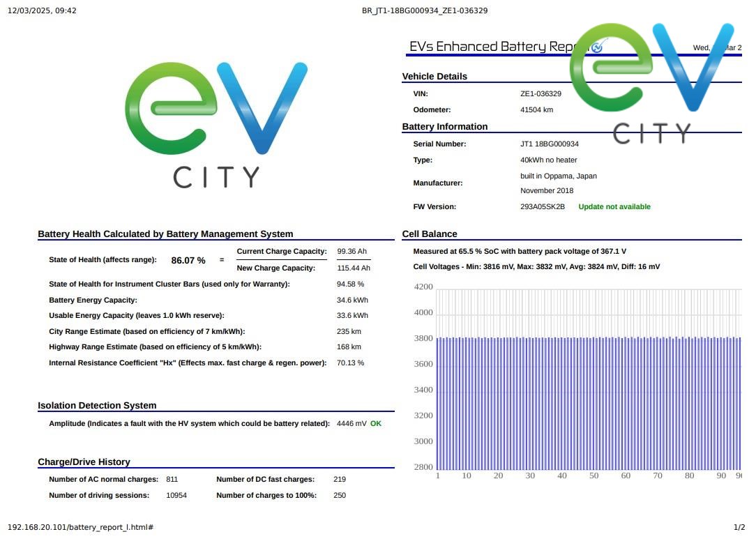Select city range estimate "235 km"
756x541 pixels.
coord(349,331)
